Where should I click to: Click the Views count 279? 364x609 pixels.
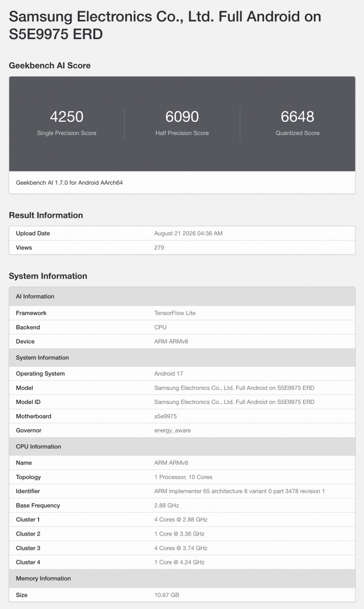[x=159, y=248]
